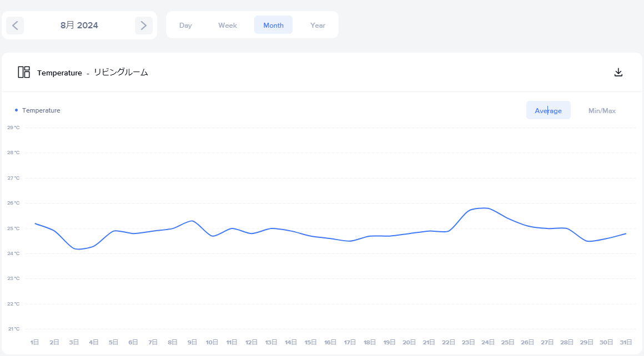Click the 24日 label on the x-axis
Screen dimensions: 644x356
(488, 343)
